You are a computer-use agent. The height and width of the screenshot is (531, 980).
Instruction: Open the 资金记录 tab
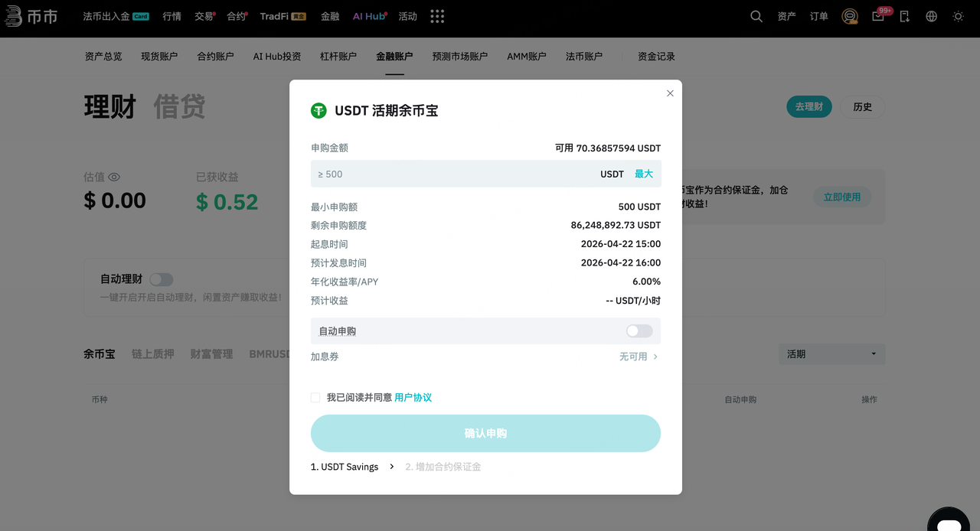656,57
